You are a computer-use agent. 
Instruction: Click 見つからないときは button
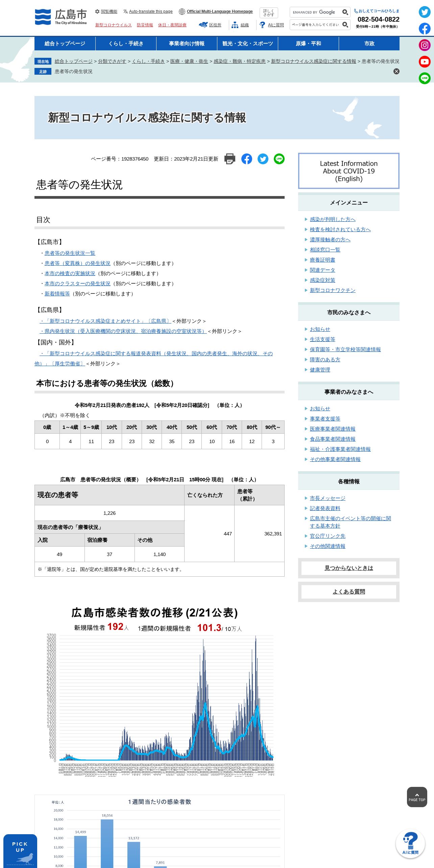click(349, 568)
